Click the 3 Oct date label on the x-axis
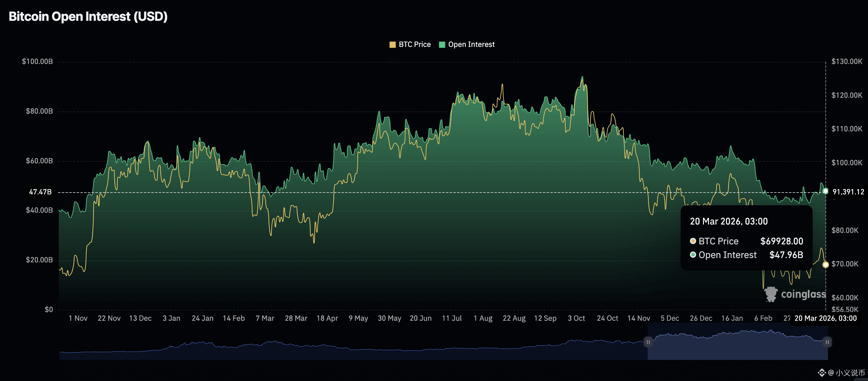This screenshot has width=868, height=381. coord(576,318)
